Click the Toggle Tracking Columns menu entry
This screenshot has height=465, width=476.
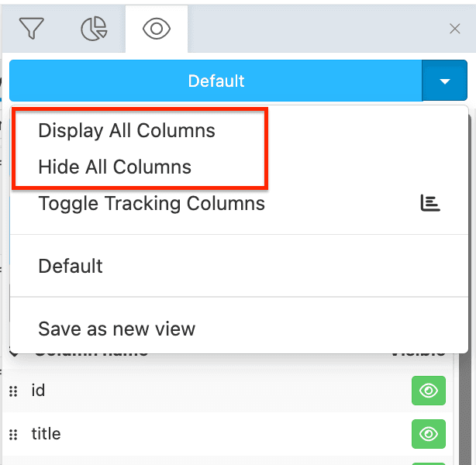click(x=151, y=204)
